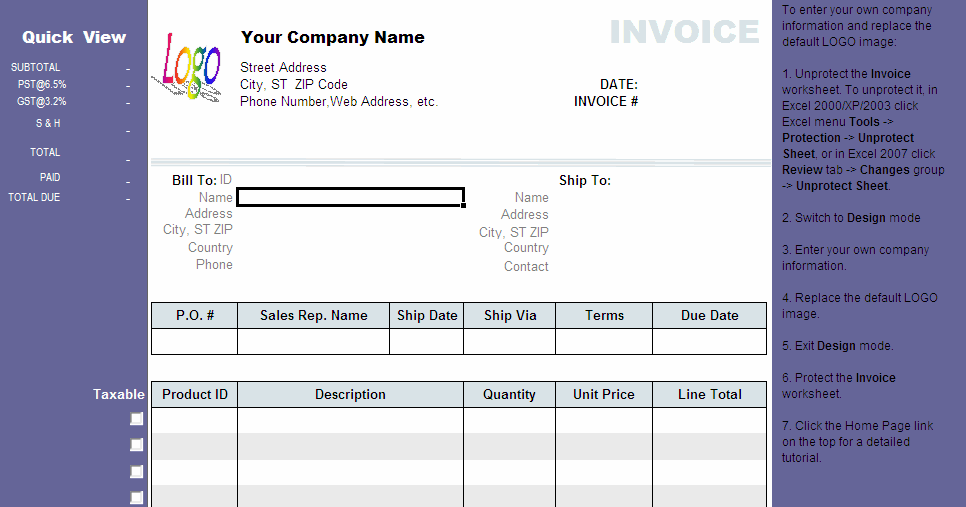Select the cell below Sales Rep. Name
The height and width of the screenshot is (507, 966).
pos(314,341)
